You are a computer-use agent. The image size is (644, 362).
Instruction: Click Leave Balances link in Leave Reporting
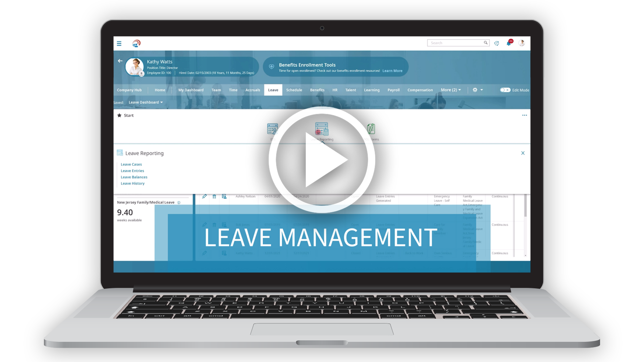tap(133, 177)
